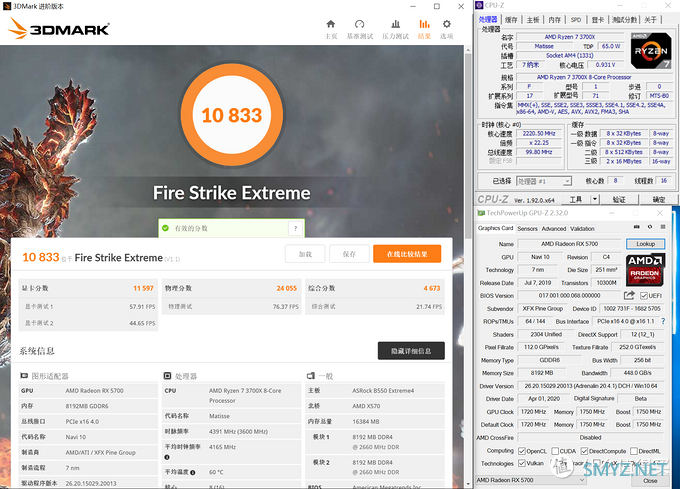680x489 pixels.
Task: Open GPU-Z Advanced tab
Action: click(554, 228)
